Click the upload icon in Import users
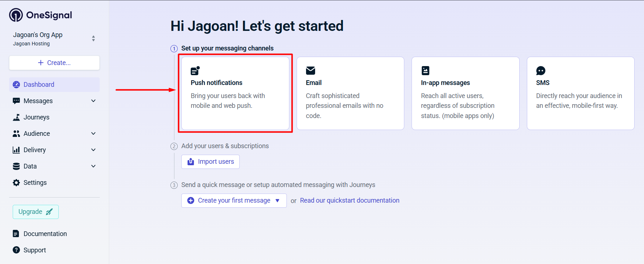 click(x=191, y=162)
